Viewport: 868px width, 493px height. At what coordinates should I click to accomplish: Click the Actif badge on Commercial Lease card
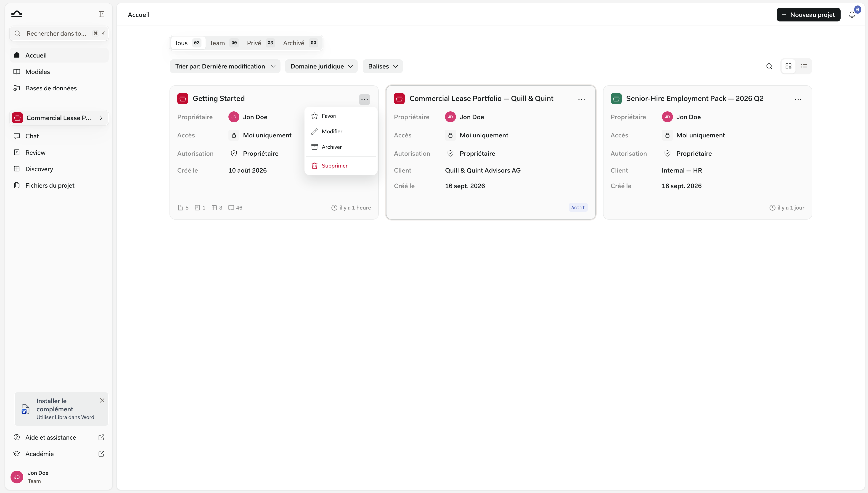pos(578,207)
